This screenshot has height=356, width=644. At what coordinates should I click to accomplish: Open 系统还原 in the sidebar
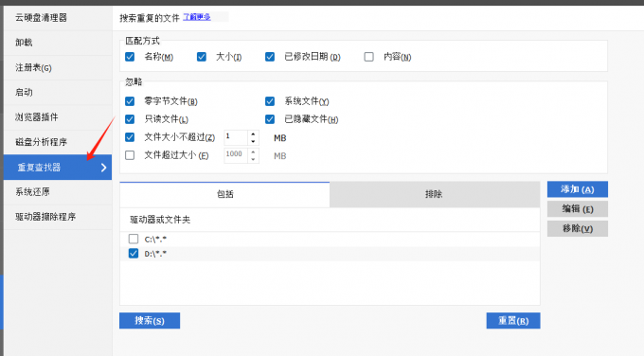pos(58,192)
